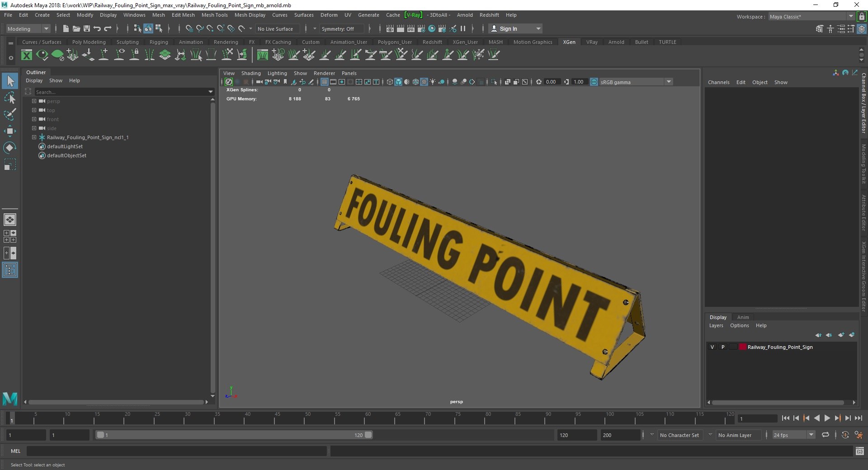Choose the Rotate tool in toolbox
This screenshot has width=868, height=470.
click(x=10, y=148)
